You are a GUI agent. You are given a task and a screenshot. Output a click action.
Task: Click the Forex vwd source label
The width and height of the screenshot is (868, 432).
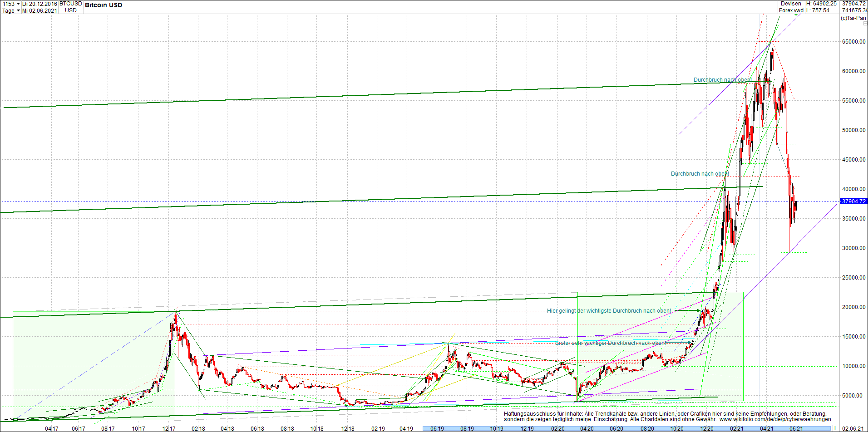point(791,10)
